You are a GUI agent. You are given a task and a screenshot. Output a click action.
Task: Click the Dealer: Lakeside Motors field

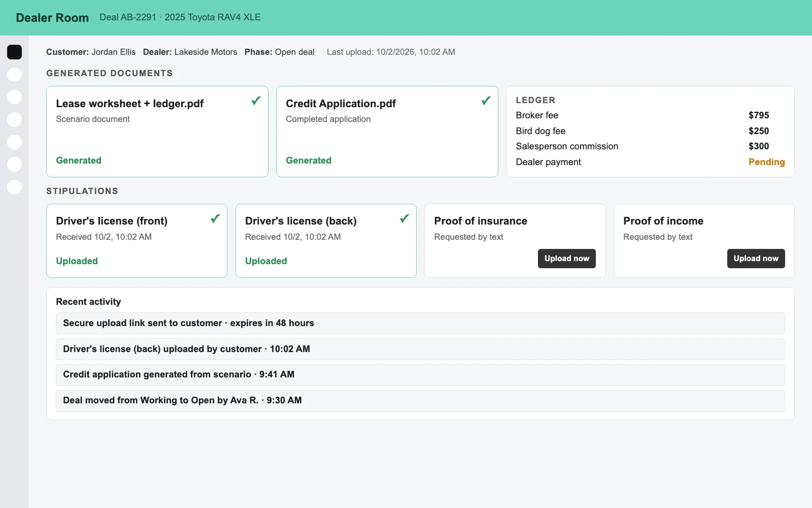click(x=190, y=52)
